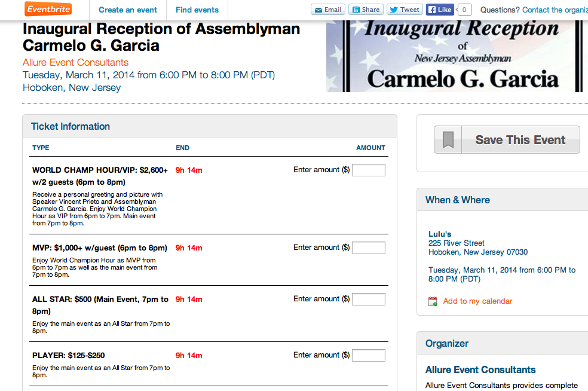This screenshot has height=391, width=588.
Task: Share event on LinkedIn
Action: click(x=366, y=10)
